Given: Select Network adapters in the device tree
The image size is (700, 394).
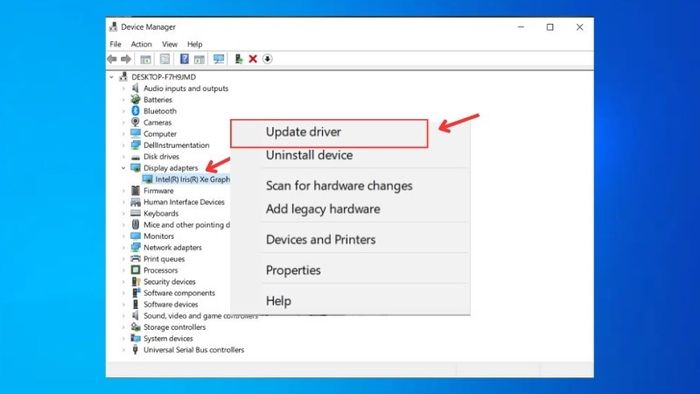Looking at the screenshot, I should (172, 248).
